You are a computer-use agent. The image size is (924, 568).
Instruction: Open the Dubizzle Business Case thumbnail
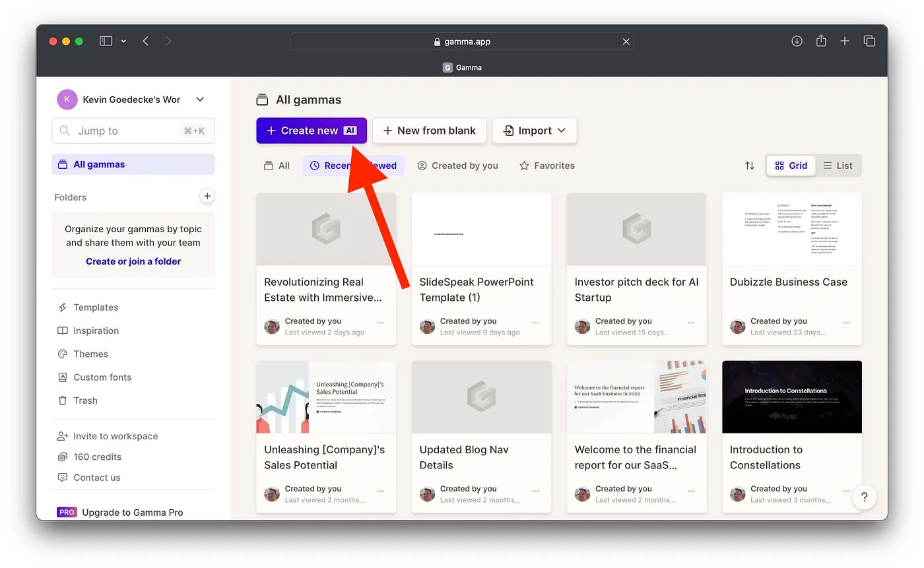[792, 229]
